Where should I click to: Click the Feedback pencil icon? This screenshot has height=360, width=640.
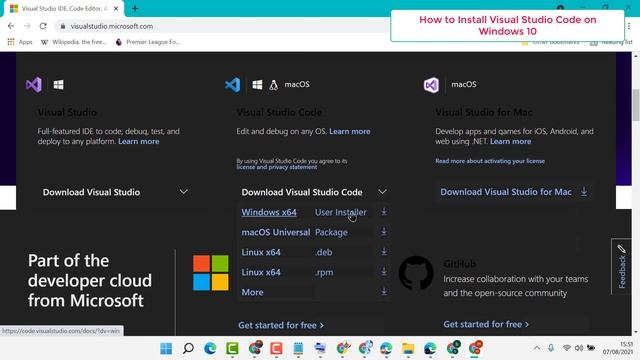(621, 249)
